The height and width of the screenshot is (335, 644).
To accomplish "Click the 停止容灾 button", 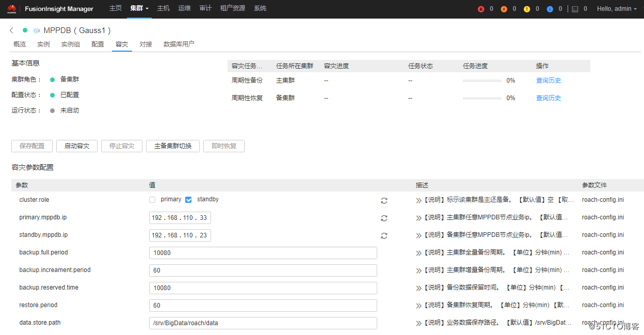I will coord(122,146).
